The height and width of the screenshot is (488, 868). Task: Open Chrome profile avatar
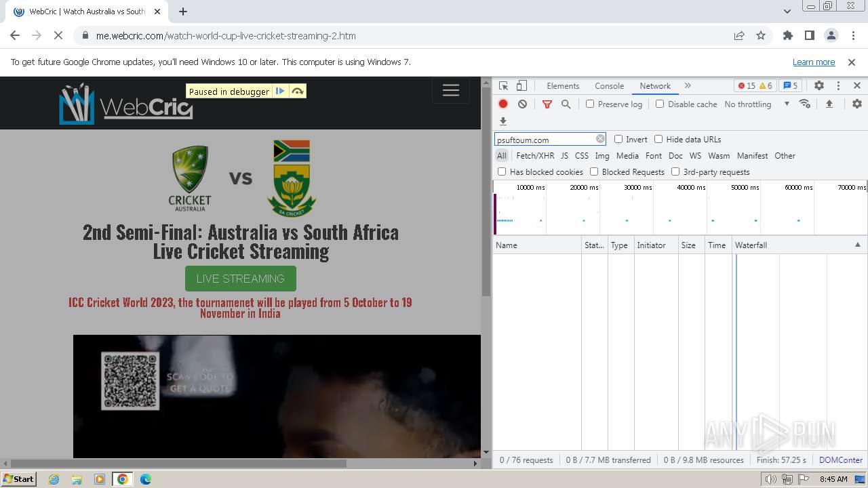pyautogui.click(x=831, y=36)
